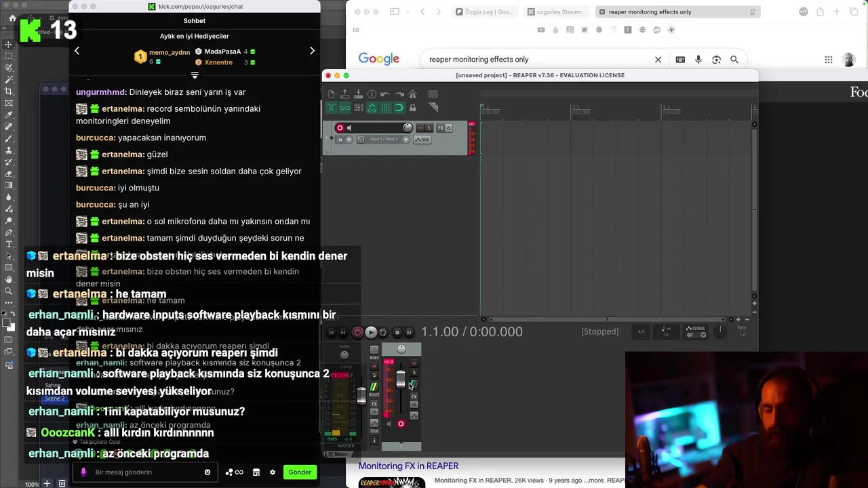Click Google search magnifier icon
Image resolution: width=868 pixels, height=488 pixels.
(734, 60)
